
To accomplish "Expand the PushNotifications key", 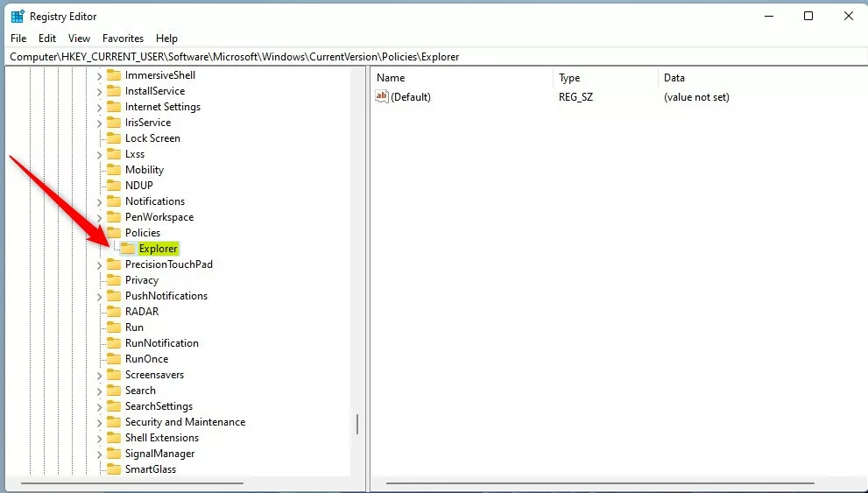I will [99, 297].
